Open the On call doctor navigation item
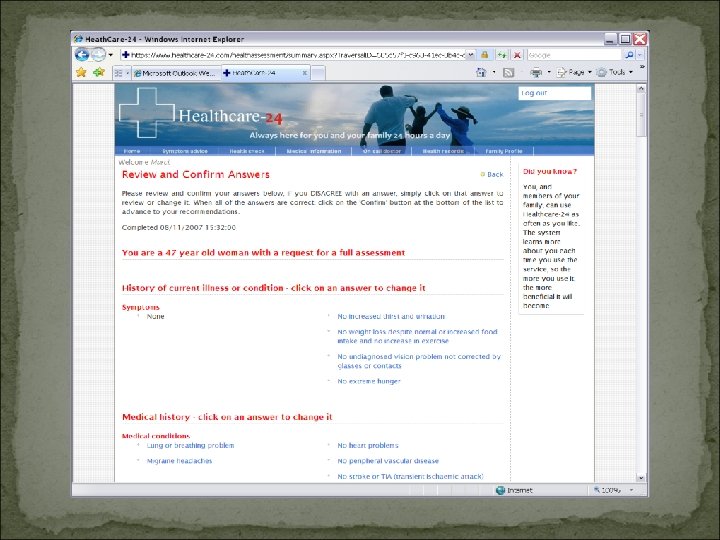Screen dimensions: 720x540 point(382,151)
